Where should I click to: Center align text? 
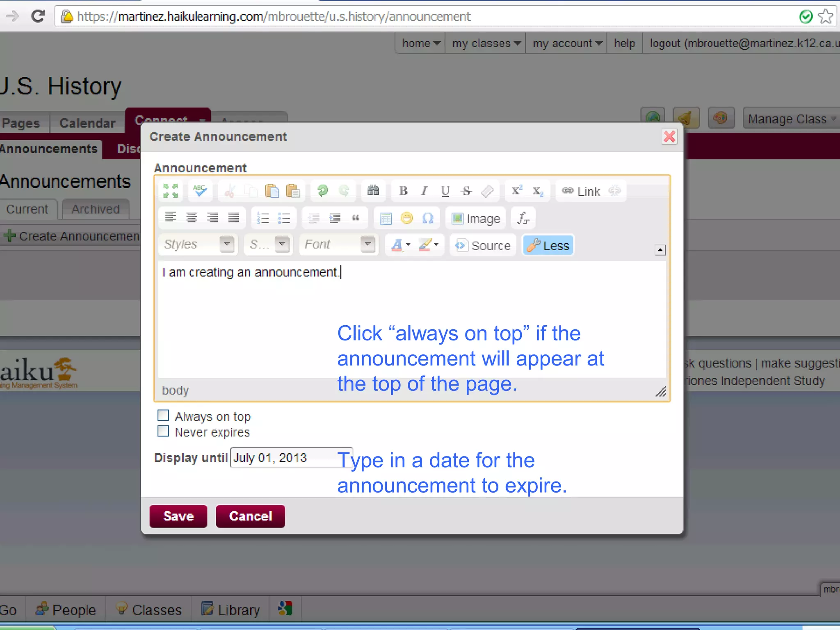(192, 217)
